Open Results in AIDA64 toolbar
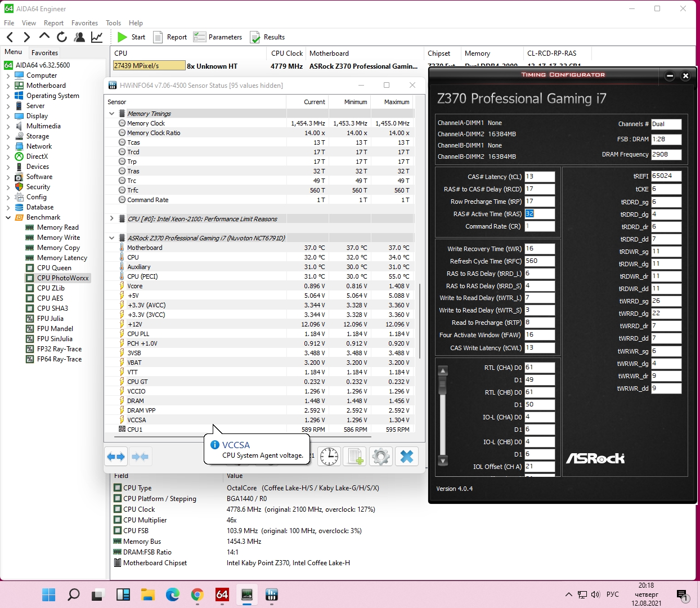Screen dimensions: 700x608 click(x=267, y=37)
